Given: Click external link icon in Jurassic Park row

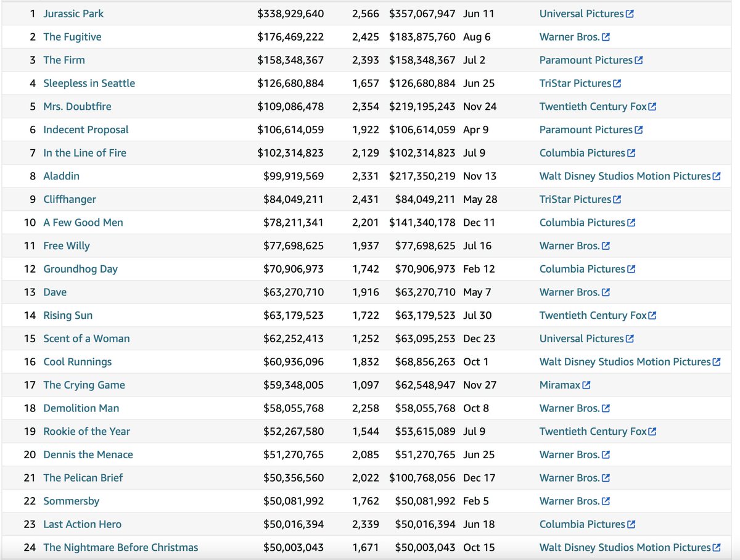Looking at the screenshot, I should coord(630,14).
